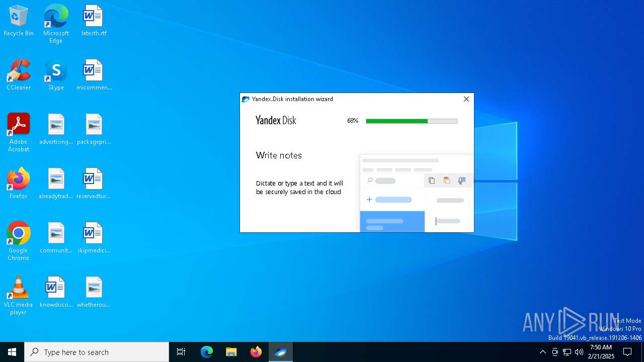
Task: Select the packagepri... image file
Action: [94, 130]
